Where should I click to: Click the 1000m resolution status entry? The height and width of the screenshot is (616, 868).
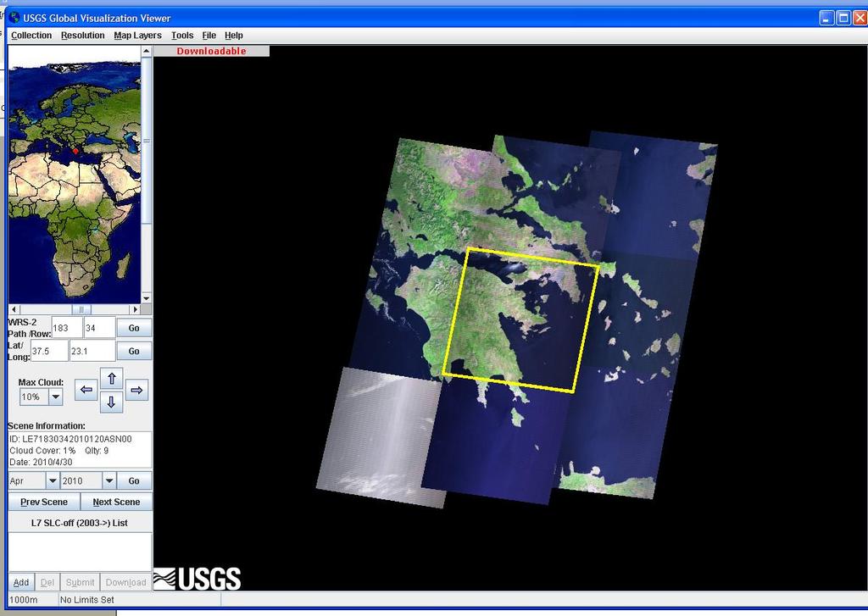pos(24,600)
